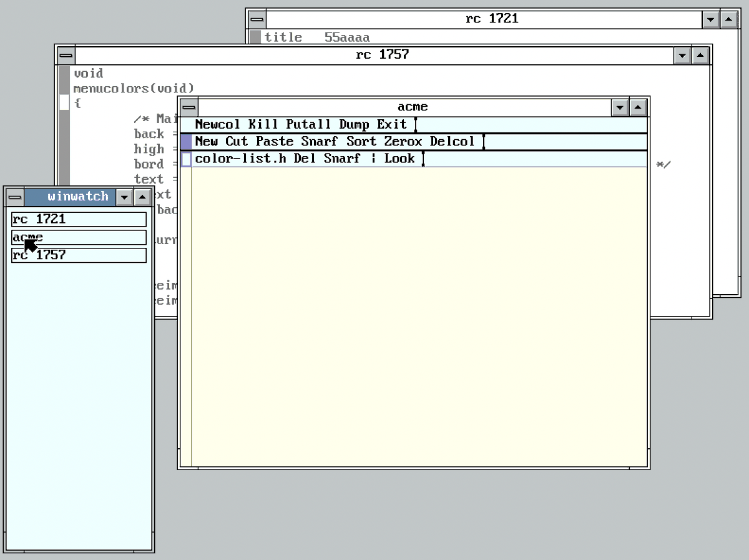The height and width of the screenshot is (560, 749).
Task: Open rc 1721 window system menu button
Action: point(257,19)
